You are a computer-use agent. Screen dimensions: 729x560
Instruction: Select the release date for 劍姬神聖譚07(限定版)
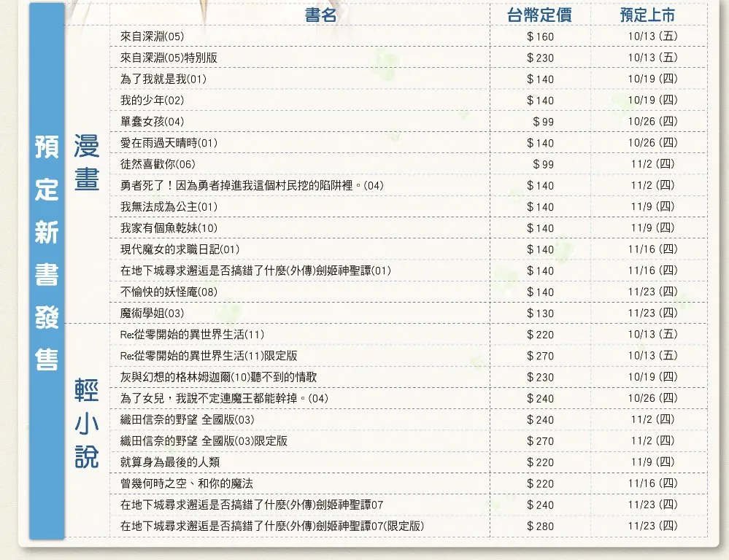coord(653,526)
